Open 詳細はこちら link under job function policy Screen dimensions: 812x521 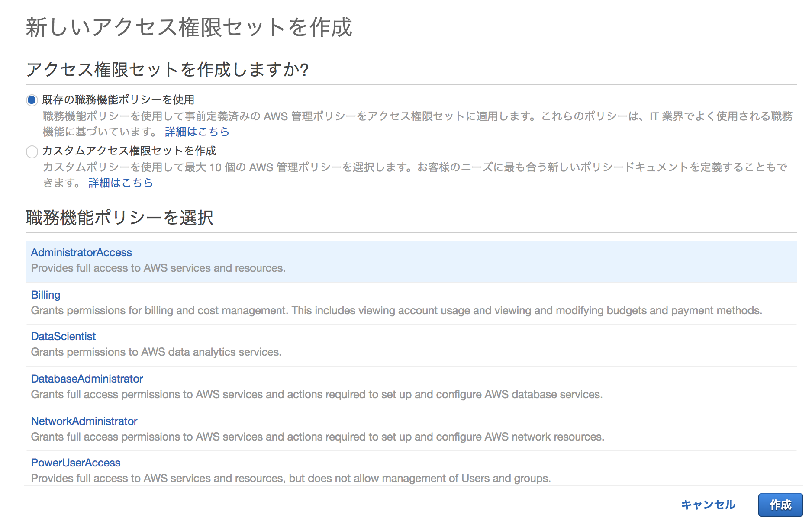click(197, 132)
